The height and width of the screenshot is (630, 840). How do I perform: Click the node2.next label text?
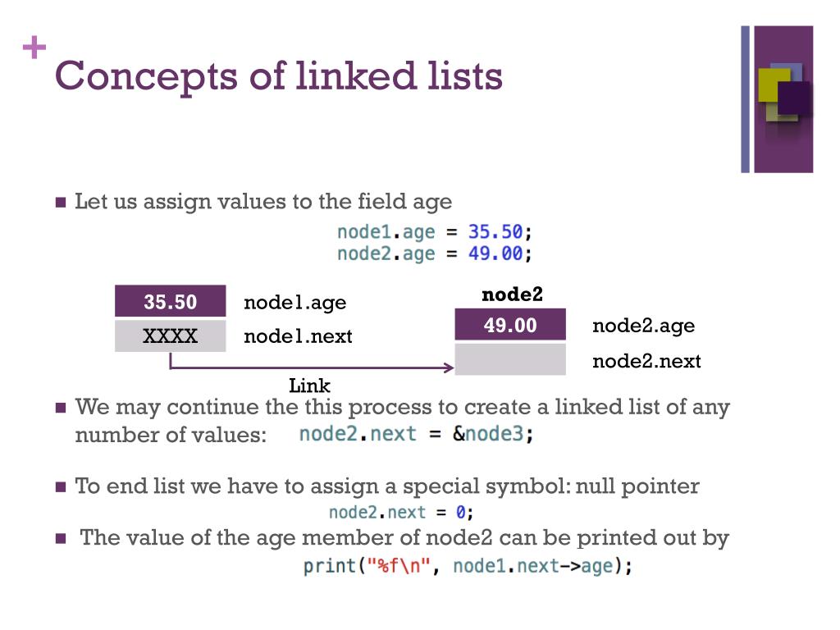click(x=646, y=362)
